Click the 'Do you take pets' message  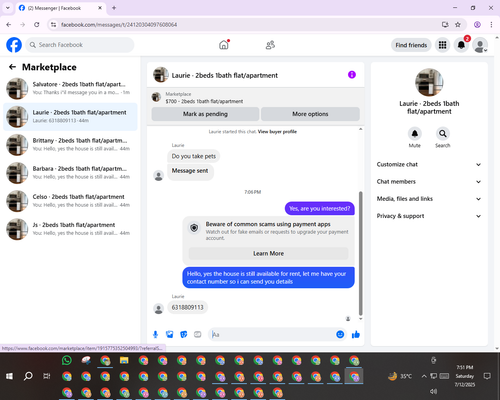pos(194,156)
